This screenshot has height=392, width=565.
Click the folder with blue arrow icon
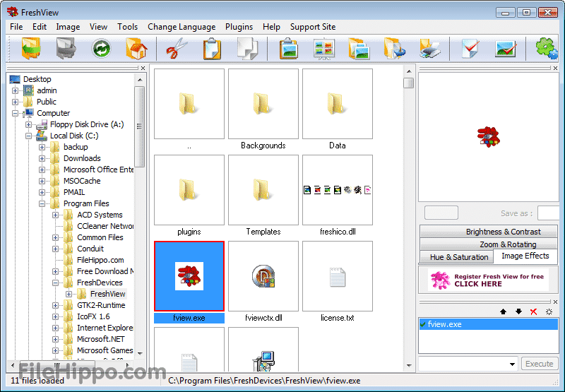[395, 48]
